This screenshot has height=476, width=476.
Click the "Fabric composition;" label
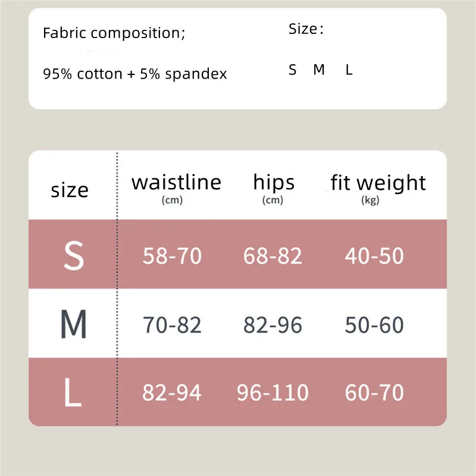point(114,33)
